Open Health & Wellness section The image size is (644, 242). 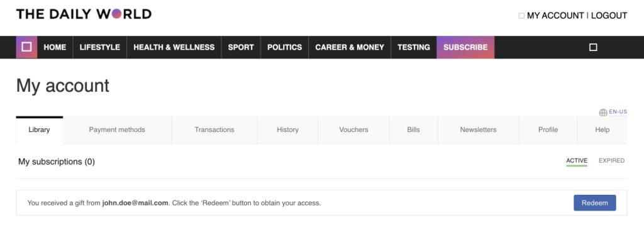[x=174, y=47]
